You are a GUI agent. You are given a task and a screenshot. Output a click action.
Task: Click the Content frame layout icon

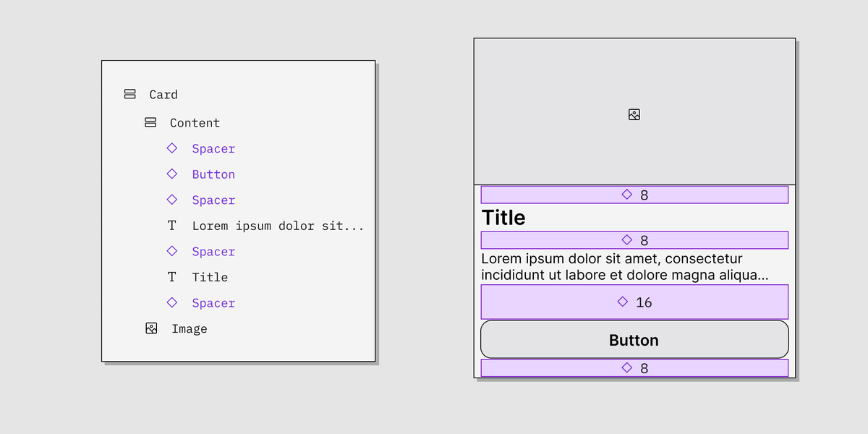pyautogui.click(x=150, y=123)
